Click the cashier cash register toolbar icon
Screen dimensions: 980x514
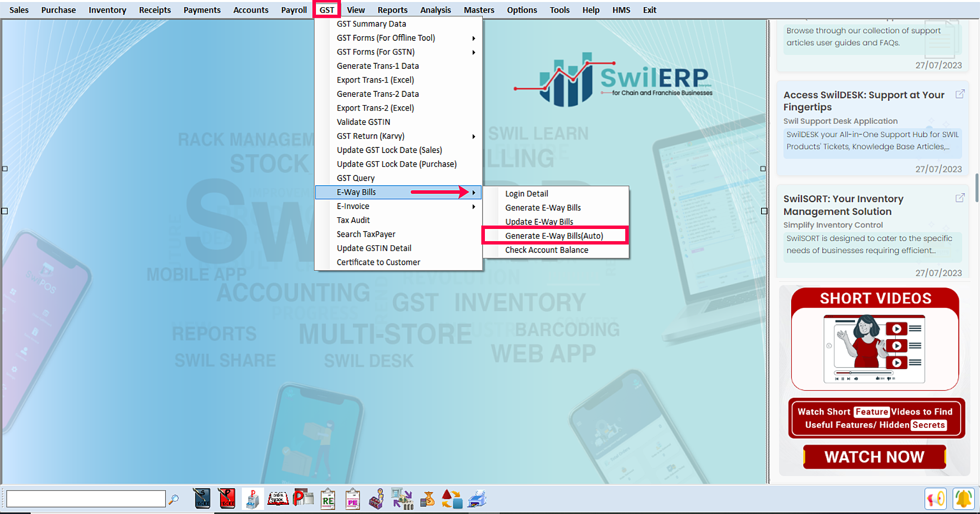point(377,499)
